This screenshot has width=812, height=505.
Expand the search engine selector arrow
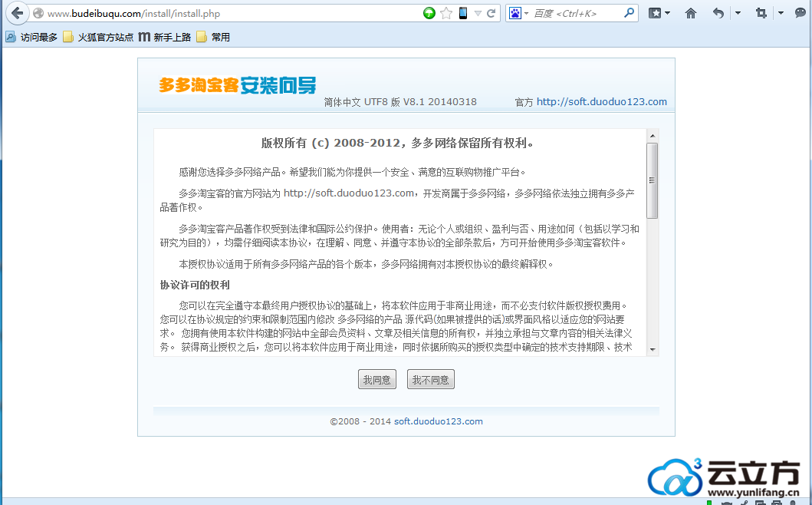click(x=526, y=14)
